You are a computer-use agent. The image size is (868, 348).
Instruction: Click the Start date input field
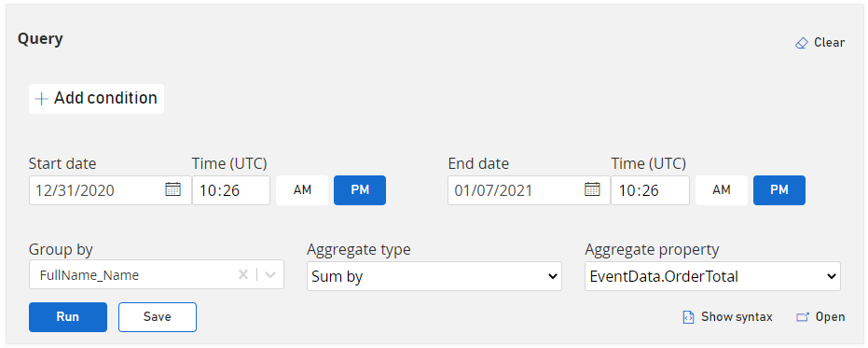[x=110, y=190]
